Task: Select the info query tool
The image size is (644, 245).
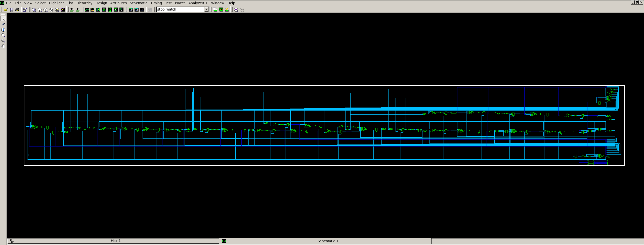Action: pos(3,30)
